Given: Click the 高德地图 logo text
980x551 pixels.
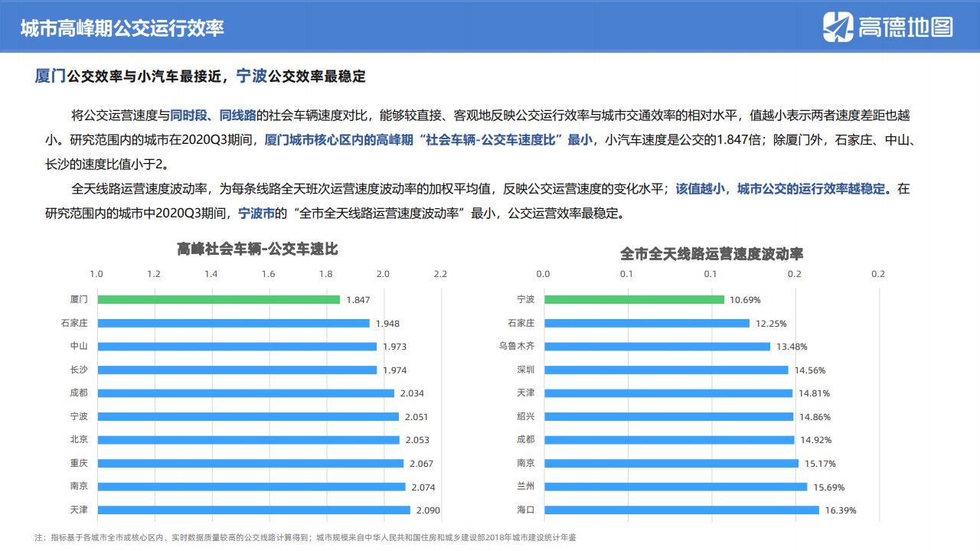Looking at the screenshot, I should tap(906, 28).
